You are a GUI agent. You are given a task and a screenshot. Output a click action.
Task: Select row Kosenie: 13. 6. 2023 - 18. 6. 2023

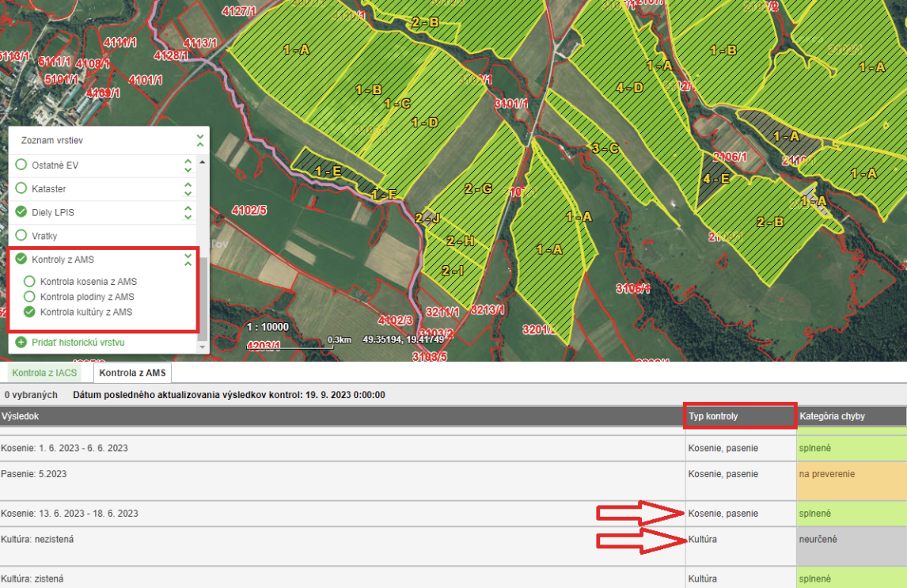click(x=453, y=514)
